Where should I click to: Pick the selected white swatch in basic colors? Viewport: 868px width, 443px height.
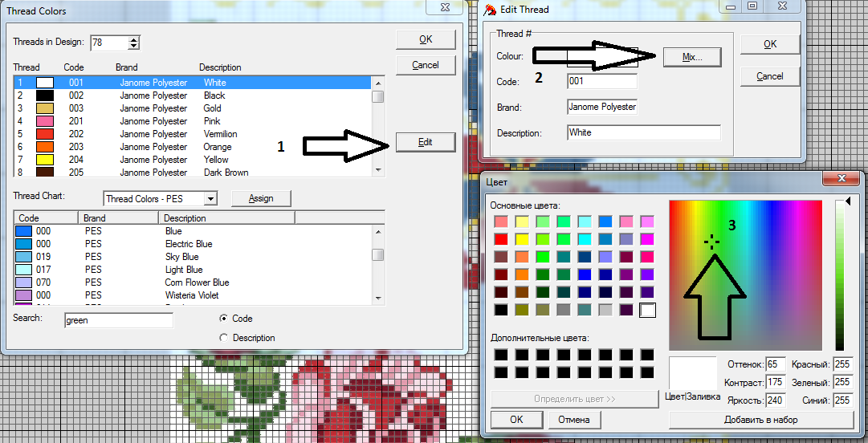point(647,311)
